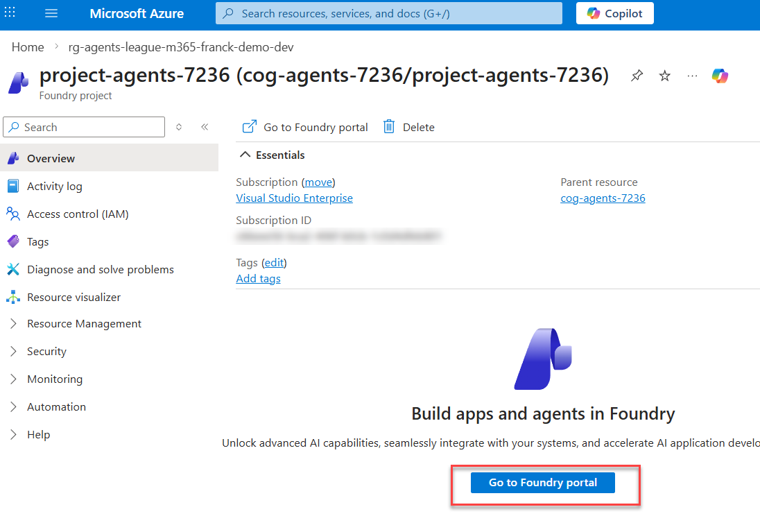Screen dimensions: 760x532
Task: Collapse the left sidebar navigation pane
Action: tap(205, 127)
